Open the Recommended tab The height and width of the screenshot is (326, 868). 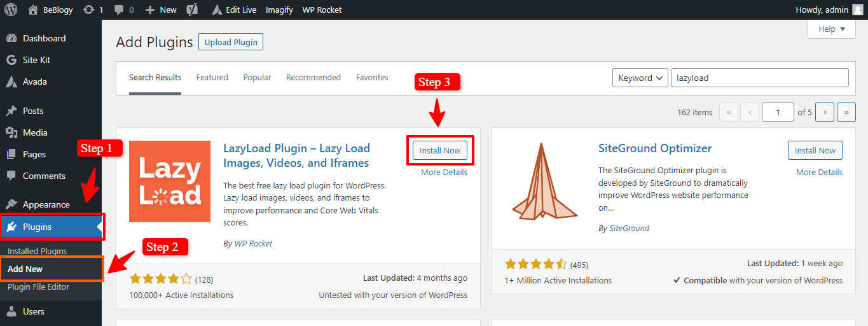pyautogui.click(x=313, y=78)
